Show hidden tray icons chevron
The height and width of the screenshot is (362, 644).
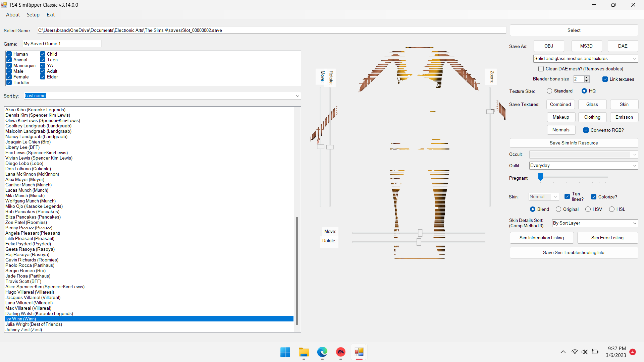point(563,352)
